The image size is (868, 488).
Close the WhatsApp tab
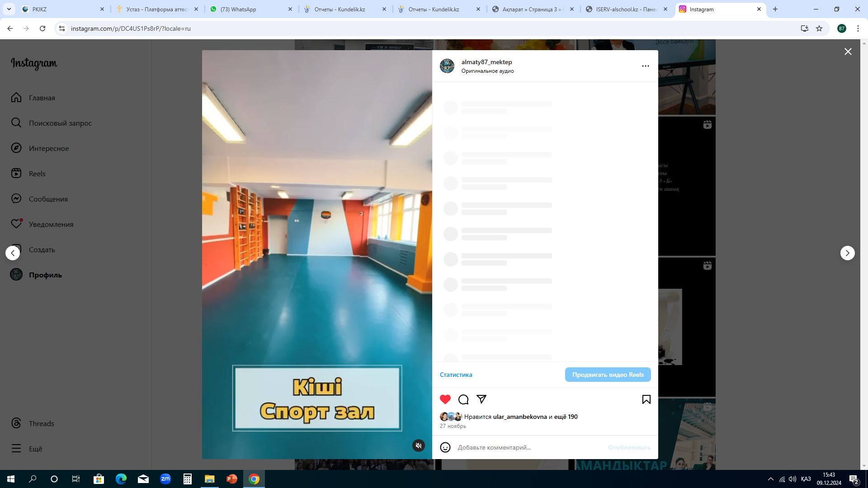pos(290,9)
